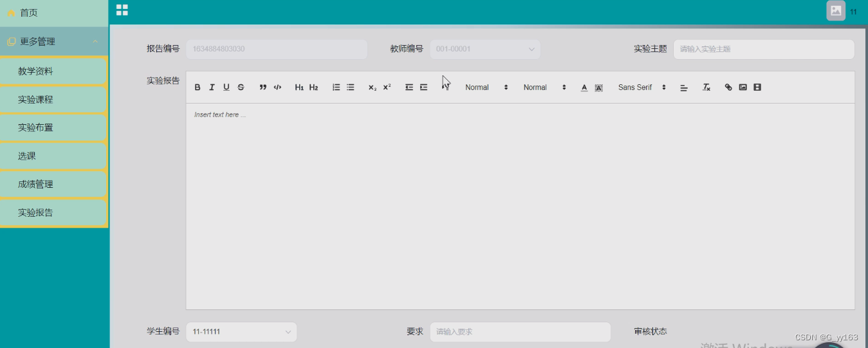Open the text background color picker

pos(598,87)
